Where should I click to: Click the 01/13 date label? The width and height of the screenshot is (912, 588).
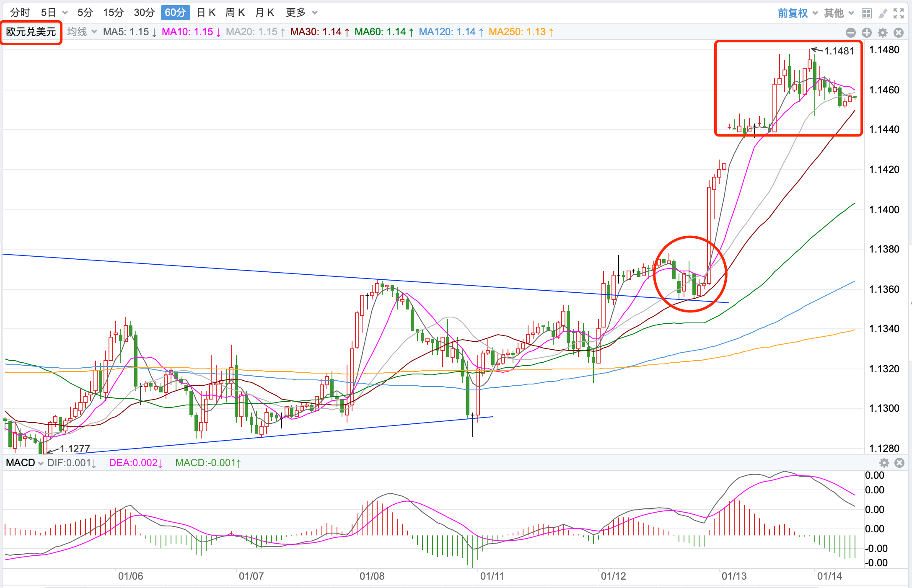734,576
